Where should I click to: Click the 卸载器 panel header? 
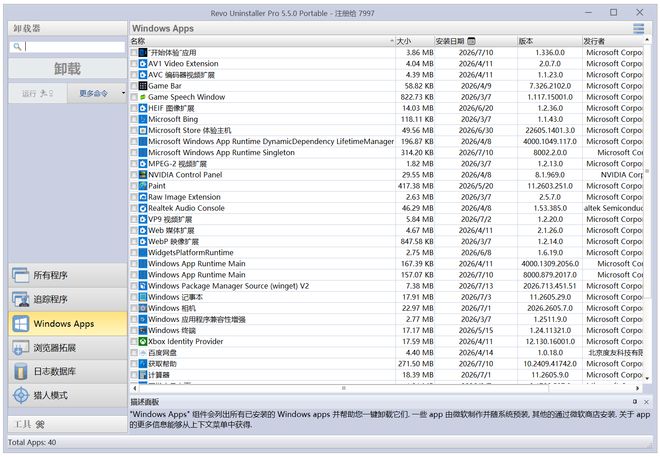click(x=67, y=29)
